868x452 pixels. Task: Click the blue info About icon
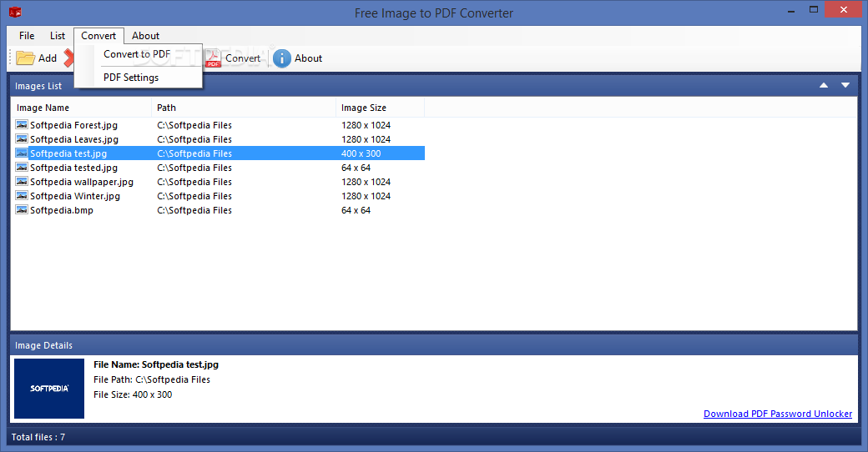coord(282,58)
